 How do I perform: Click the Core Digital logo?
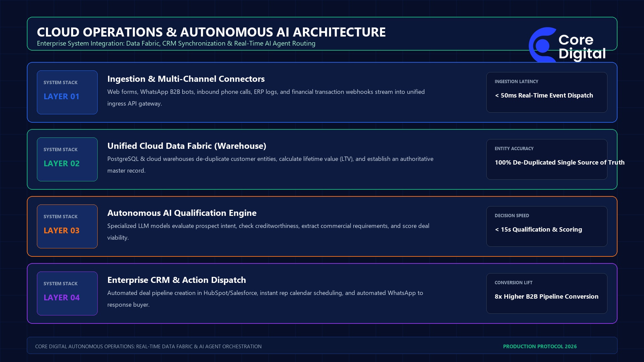(x=567, y=45)
